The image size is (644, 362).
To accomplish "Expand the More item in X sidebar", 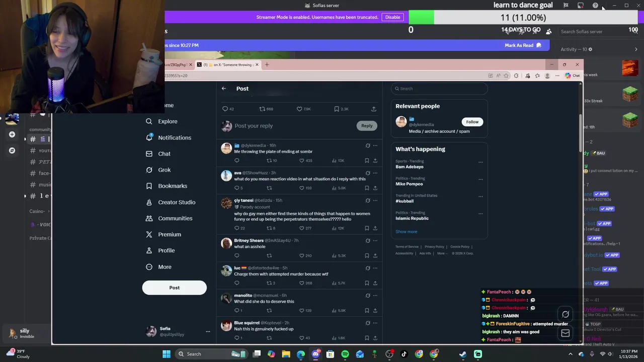I will [159, 267].
